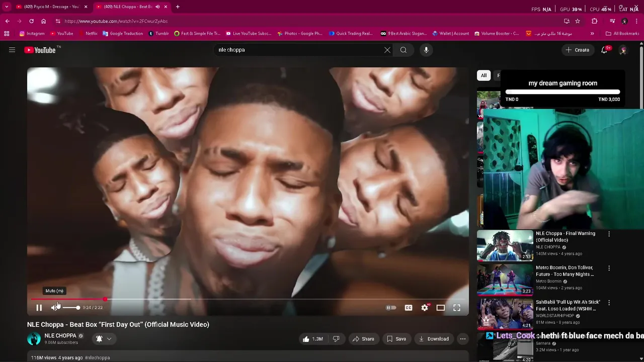This screenshot has height=362, width=644.
Task: Open Netflix bookmark
Action: [x=88, y=34]
